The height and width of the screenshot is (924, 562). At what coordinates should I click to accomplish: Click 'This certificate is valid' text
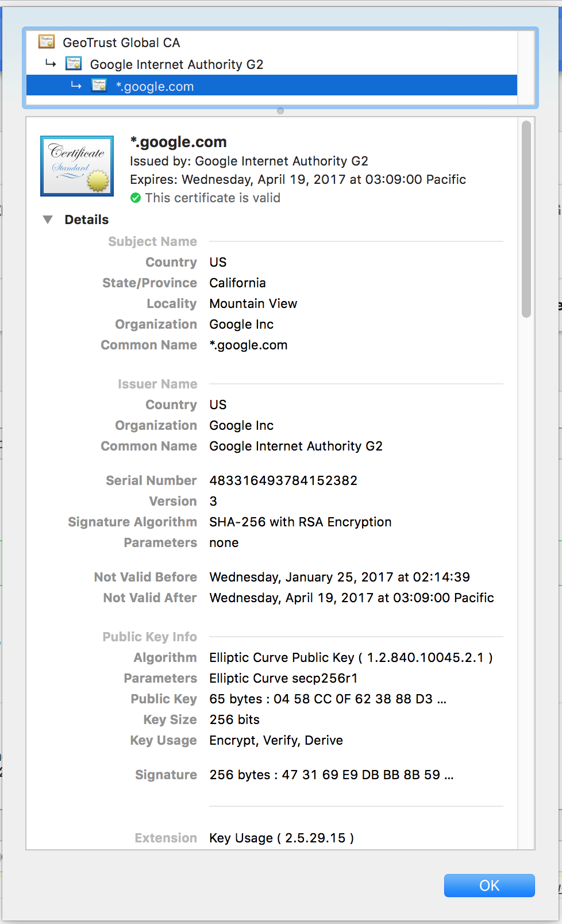pos(213,198)
